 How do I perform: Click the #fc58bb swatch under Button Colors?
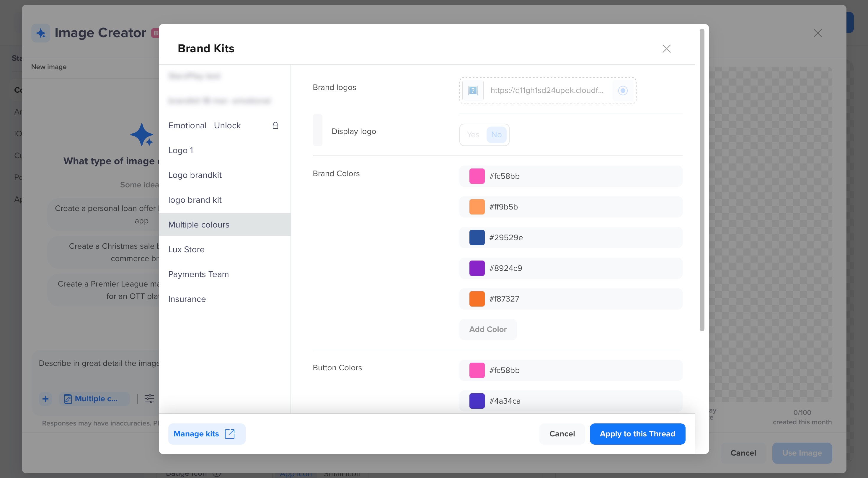pos(477,370)
